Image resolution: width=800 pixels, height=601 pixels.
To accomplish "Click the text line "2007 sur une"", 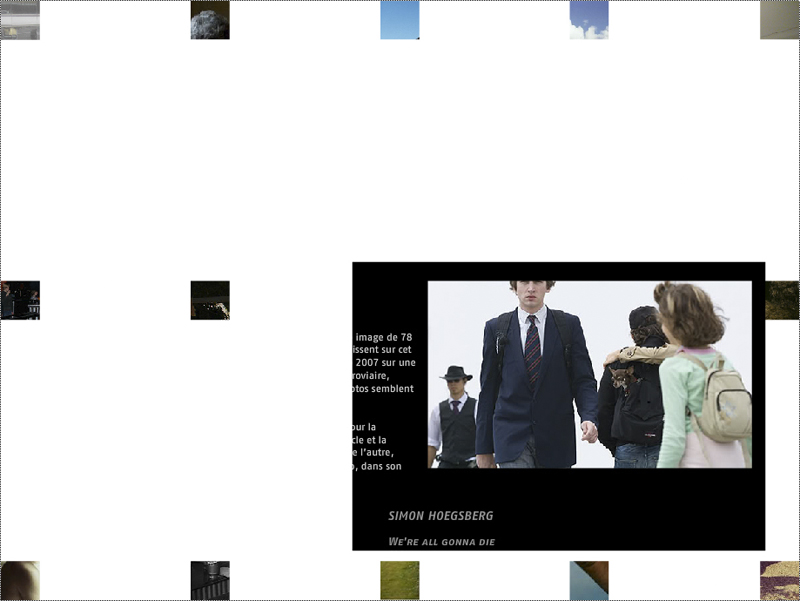I will pos(385,363).
